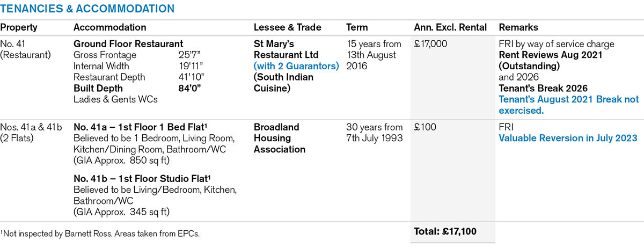Screen dimensions: 644x248
Task: Click the "Tenancies & Accommodation" heading
Action: point(87,9)
